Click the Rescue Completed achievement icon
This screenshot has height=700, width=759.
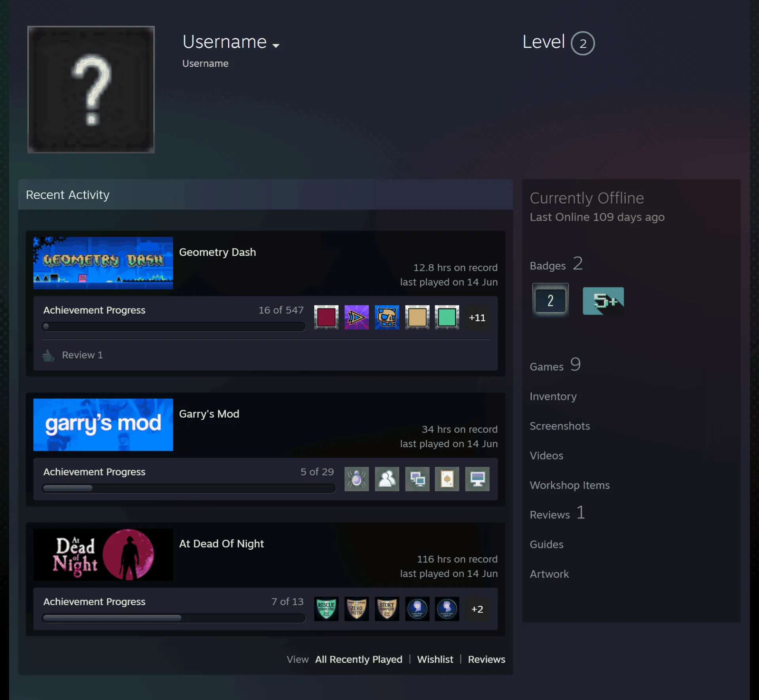(326, 609)
